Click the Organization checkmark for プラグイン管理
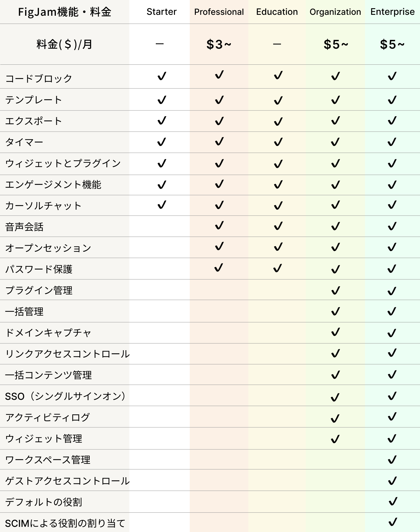 click(x=335, y=290)
